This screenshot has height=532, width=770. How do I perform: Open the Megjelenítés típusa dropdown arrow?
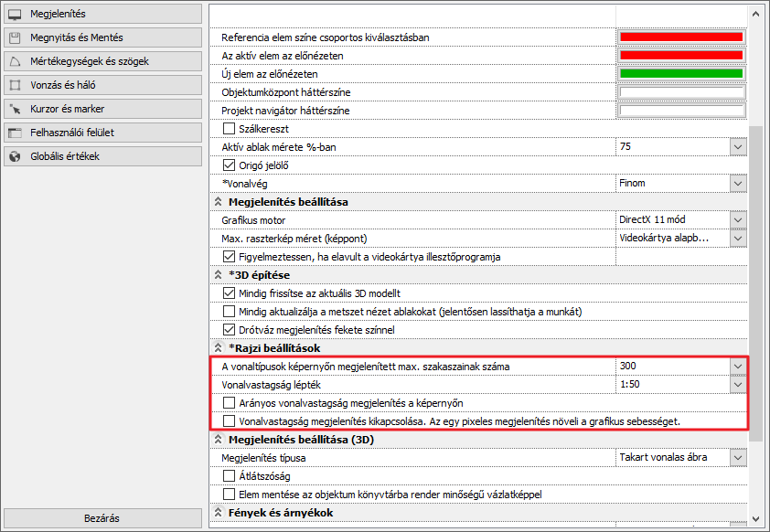click(x=738, y=457)
